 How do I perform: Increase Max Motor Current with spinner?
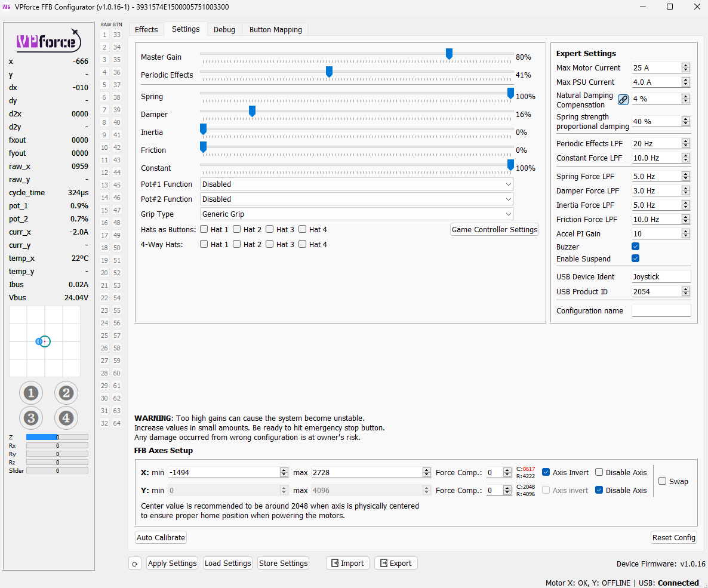click(686, 66)
